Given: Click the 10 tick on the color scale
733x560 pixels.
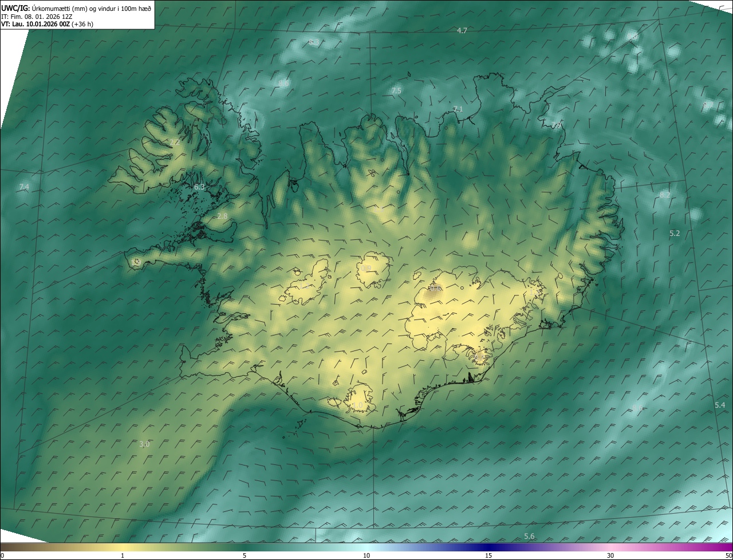Looking at the screenshot, I should click(366, 555).
